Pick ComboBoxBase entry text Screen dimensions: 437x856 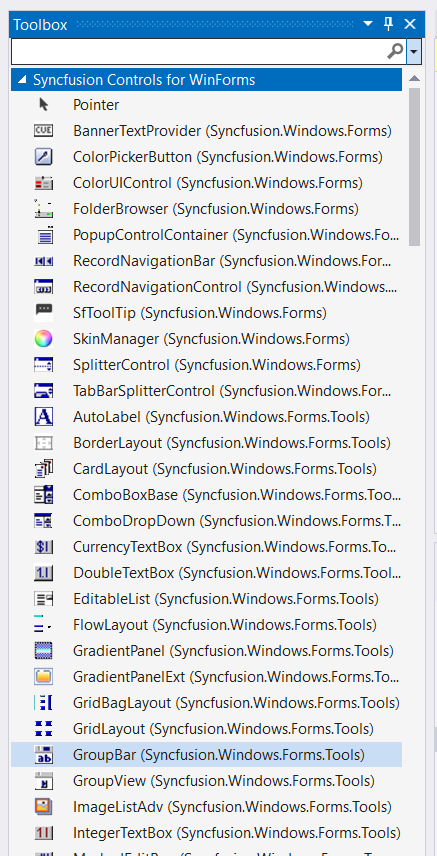pyautogui.click(x=237, y=495)
